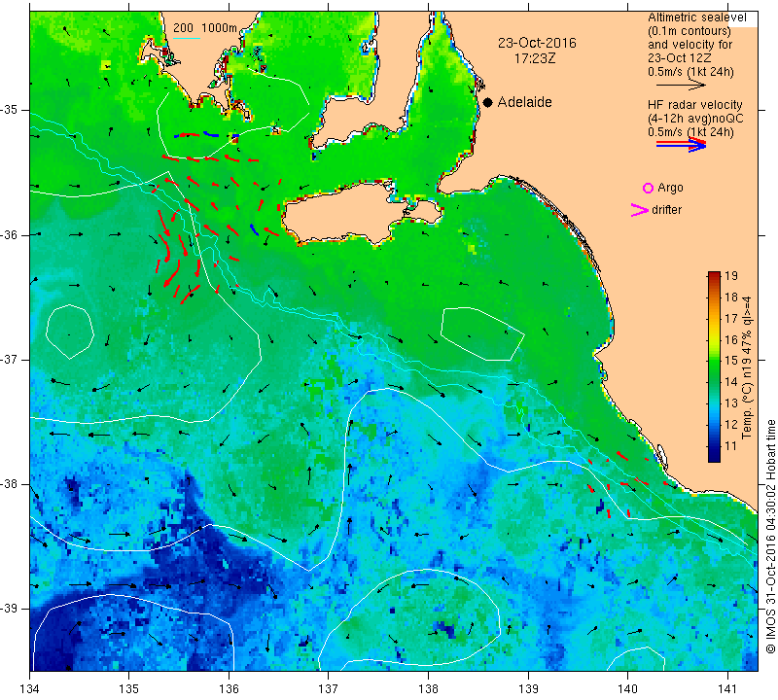The width and height of the screenshot is (778, 700).
Task: Click the 19 value on temperature scale
Action: (731, 276)
